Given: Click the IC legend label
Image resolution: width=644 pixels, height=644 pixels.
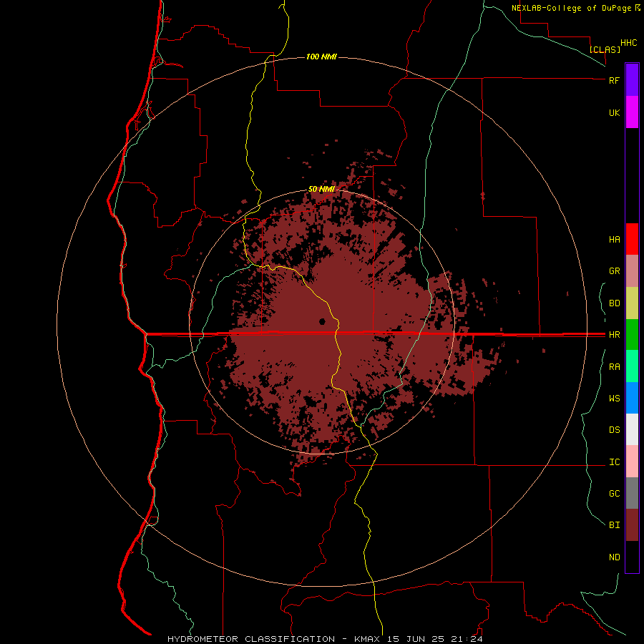Looking at the screenshot, I should coord(614,462).
